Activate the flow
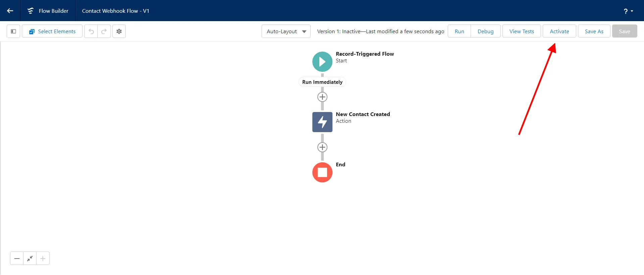This screenshot has width=644, height=275. coord(559,31)
